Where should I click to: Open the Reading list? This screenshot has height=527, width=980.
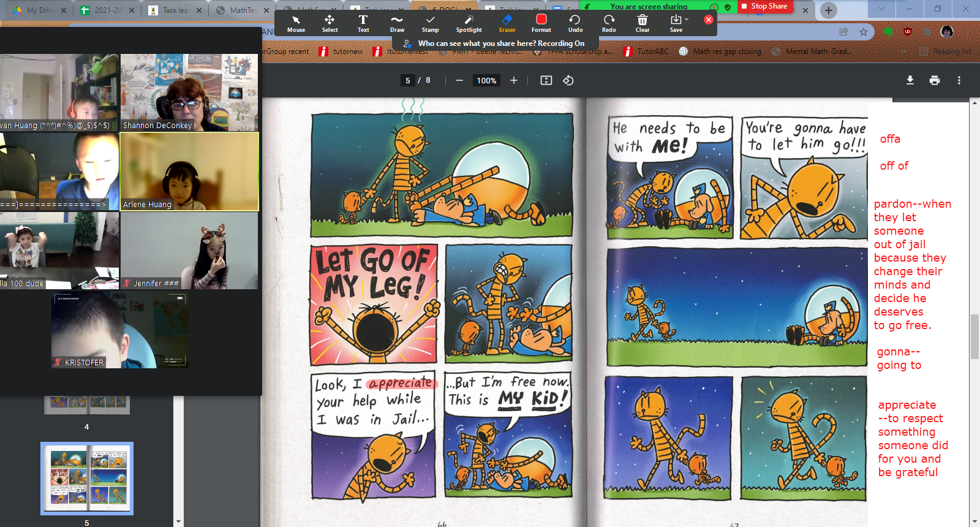(x=945, y=51)
